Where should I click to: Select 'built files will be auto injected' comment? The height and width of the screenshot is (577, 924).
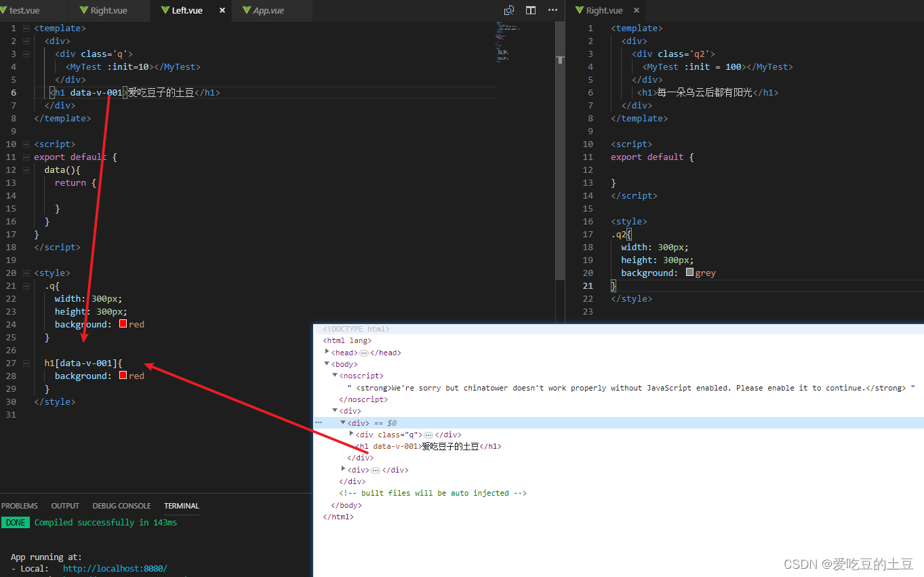tap(433, 494)
